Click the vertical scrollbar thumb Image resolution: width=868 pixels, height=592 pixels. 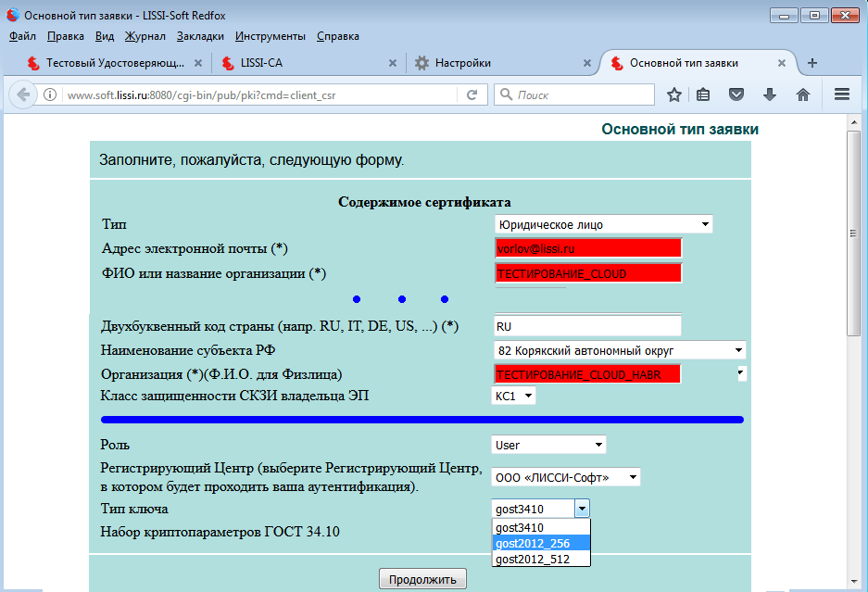[853, 233]
